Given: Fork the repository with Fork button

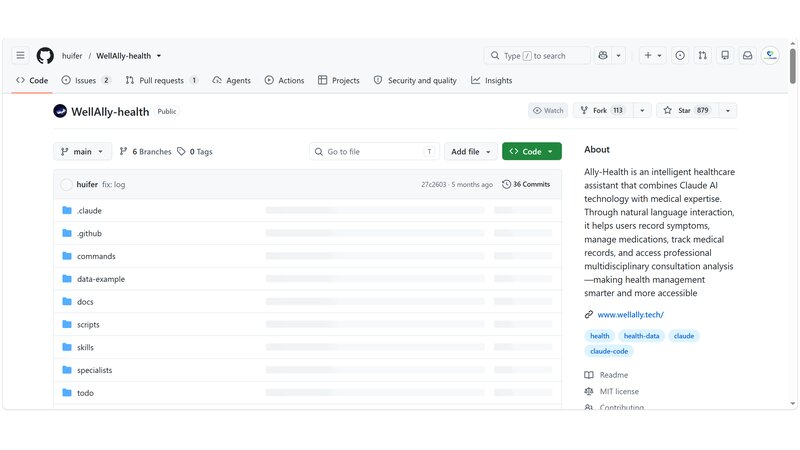Looking at the screenshot, I should pos(604,110).
